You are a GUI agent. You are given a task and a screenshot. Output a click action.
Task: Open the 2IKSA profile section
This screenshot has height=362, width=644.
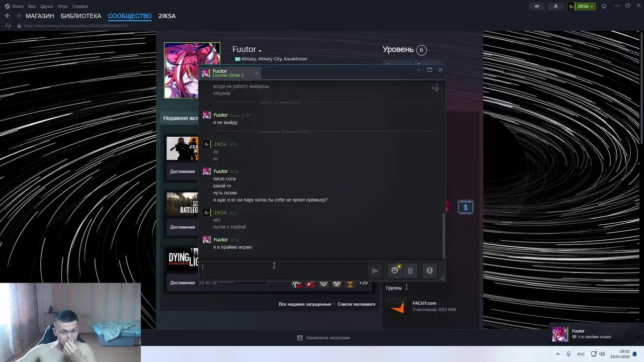point(167,16)
